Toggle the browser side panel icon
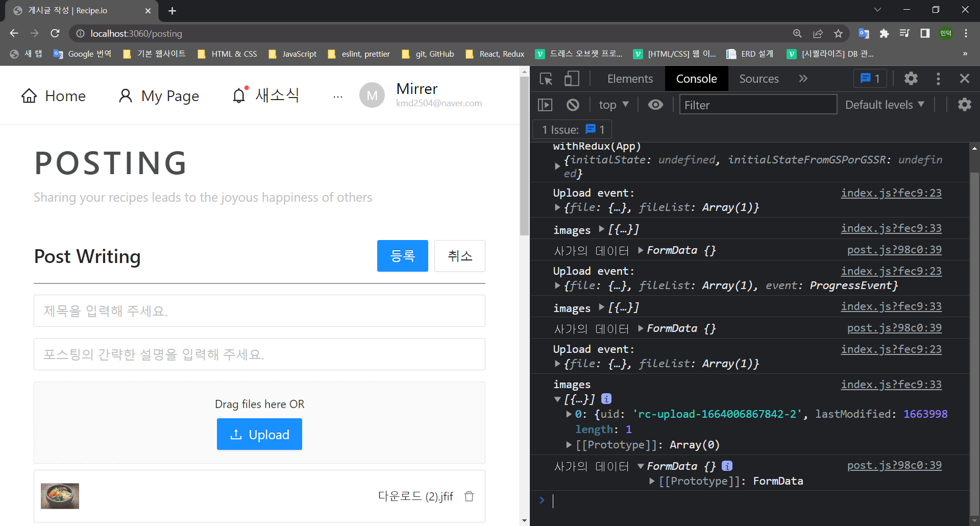The height and width of the screenshot is (526, 980). tap(925, 33)
